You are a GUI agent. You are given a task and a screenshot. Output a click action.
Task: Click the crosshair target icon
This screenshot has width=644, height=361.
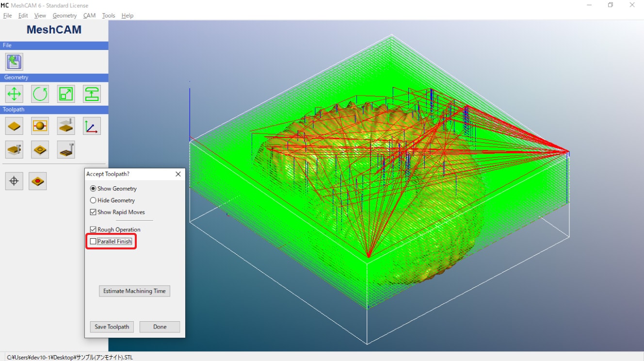[x=14, y=181]
